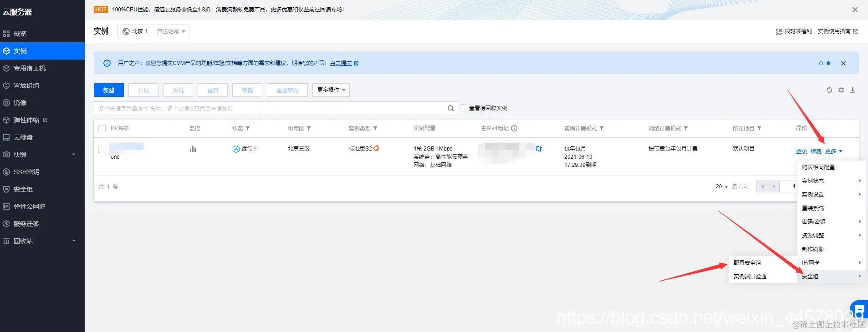The image size is (868, 332).
Task: Filter by 网络计费模式 funnel icon
Action: (686, 129)
